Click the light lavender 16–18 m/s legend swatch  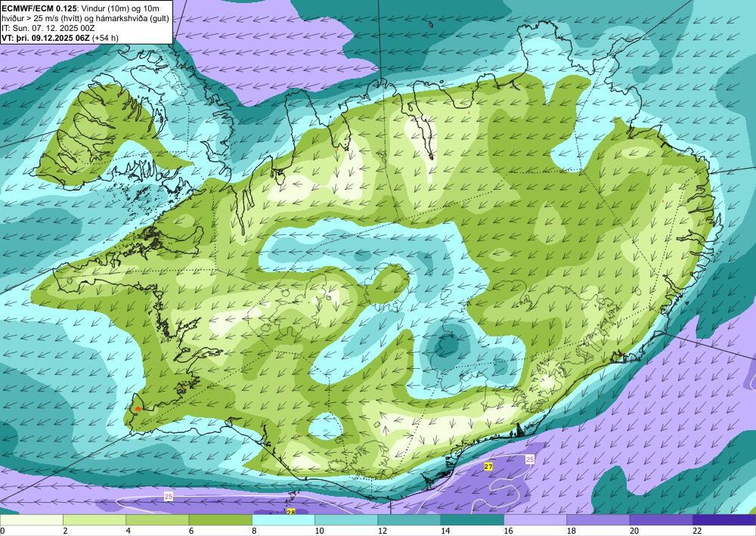535,520
